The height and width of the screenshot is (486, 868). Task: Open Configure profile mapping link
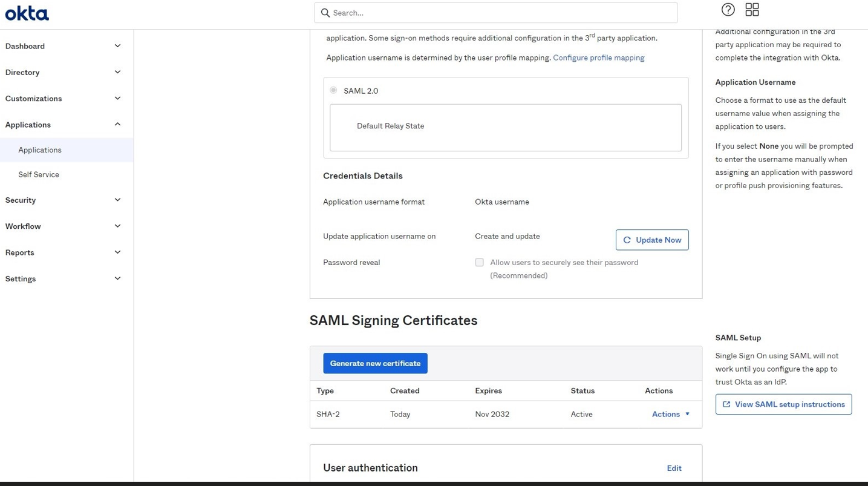(x=598, y=58)
